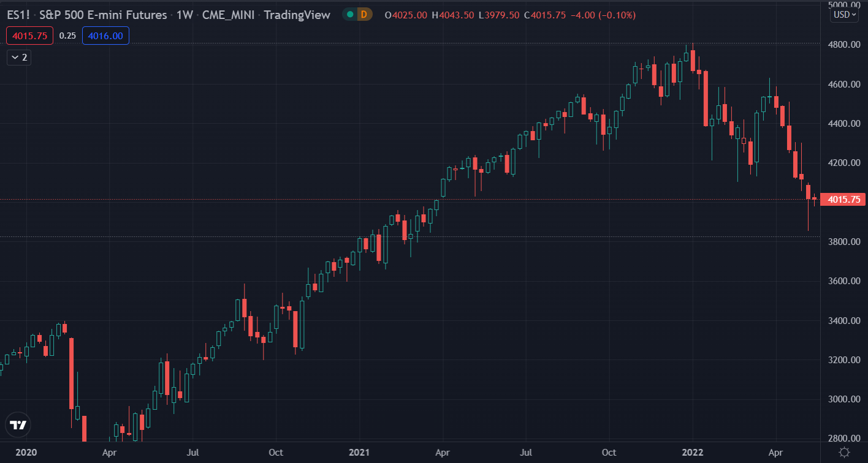Click the blue buy price 4016.00 button

point(105,36)
